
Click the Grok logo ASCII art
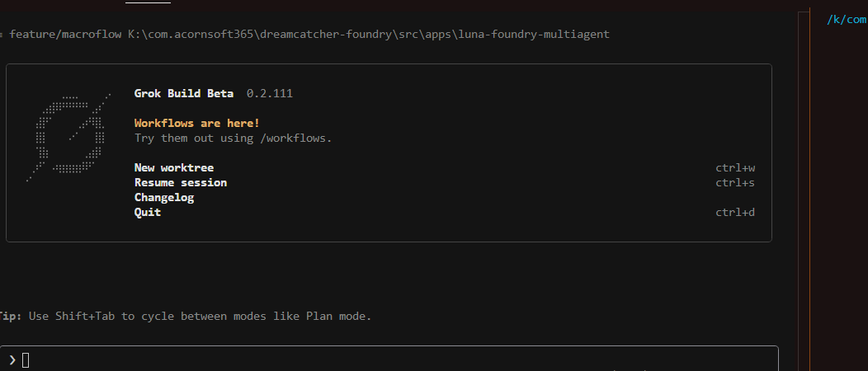point(68,136)
